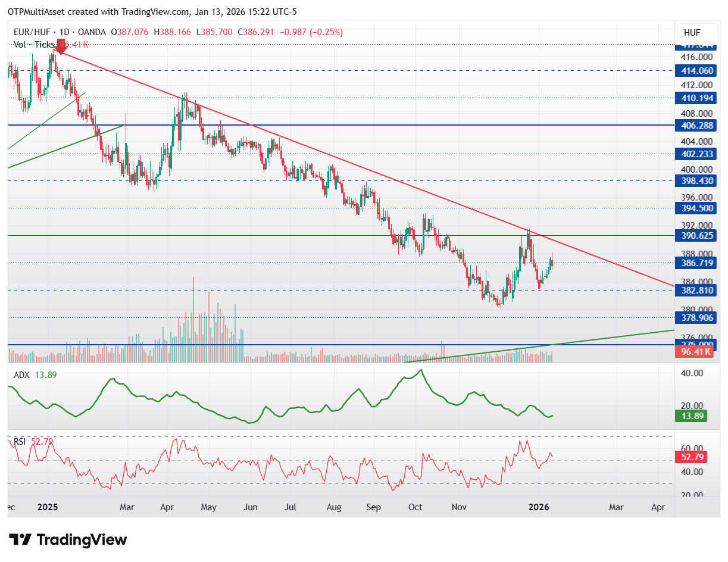Viewport: 728px width, 562px height.
Task: Click the 404.000 price axis tick
Action: (x=697, y=141)
